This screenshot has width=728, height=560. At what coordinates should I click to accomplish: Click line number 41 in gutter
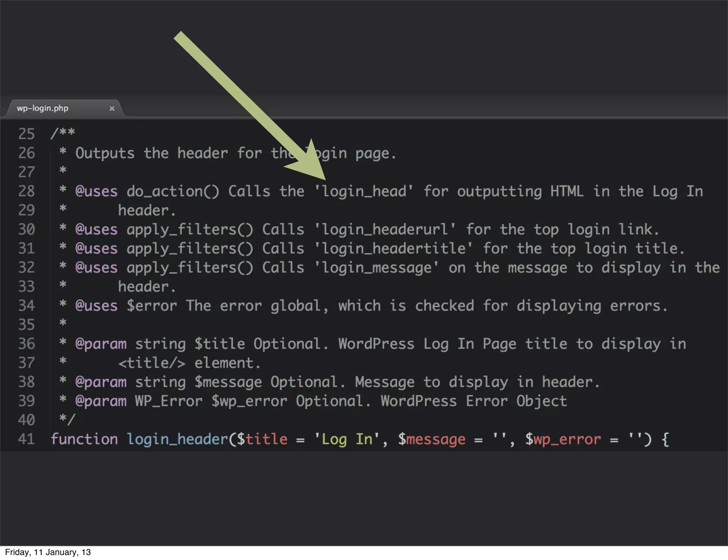[x=26, y=439]
